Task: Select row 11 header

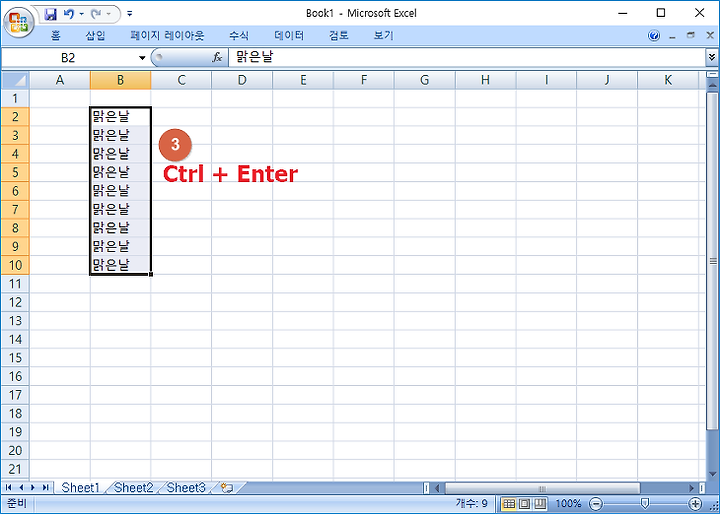Action: click(15, 284)
